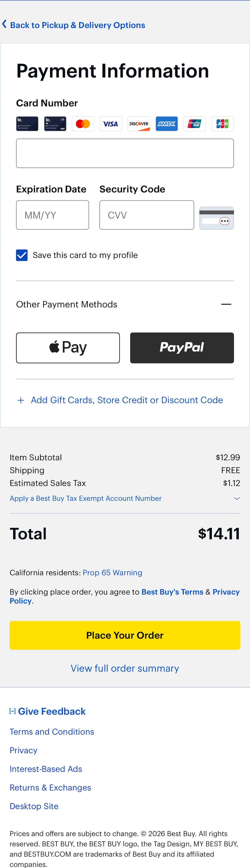Select the Discover card icon
The width and height of the screenshot is (250, 868).
coord(139,124)
